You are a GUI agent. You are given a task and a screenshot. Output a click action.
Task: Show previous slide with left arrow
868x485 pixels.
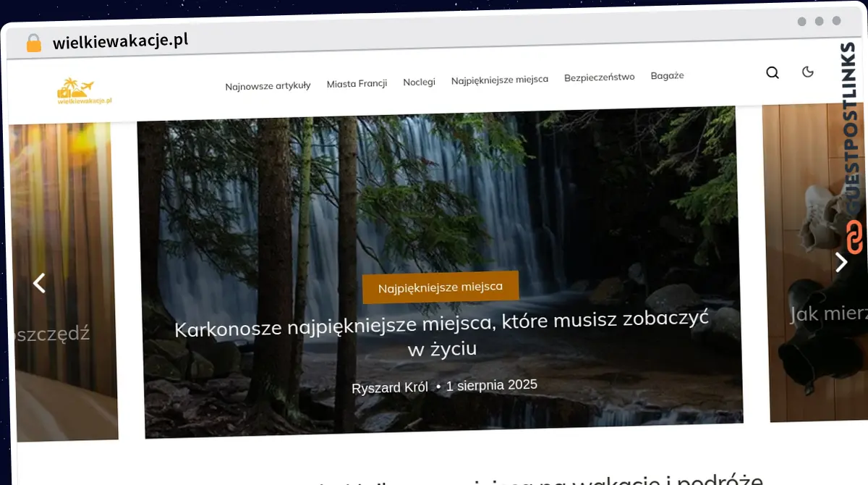pyautogui.click(x=39, y=283)
